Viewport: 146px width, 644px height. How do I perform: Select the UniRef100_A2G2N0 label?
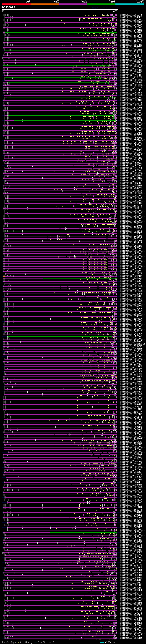[x=131, y=22]
